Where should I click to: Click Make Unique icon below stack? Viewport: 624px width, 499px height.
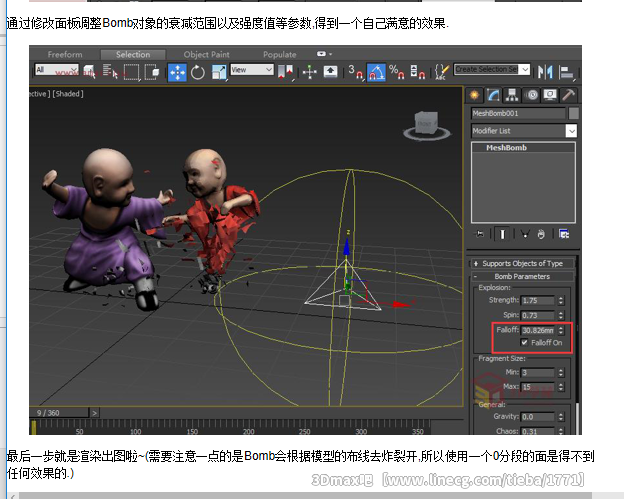point(525,234)
